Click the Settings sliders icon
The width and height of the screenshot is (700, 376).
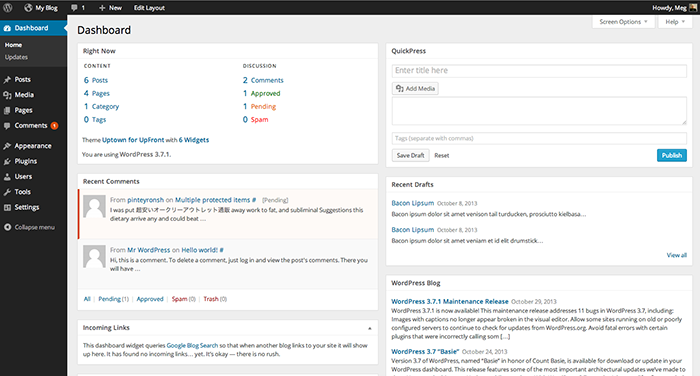point(7,207)
